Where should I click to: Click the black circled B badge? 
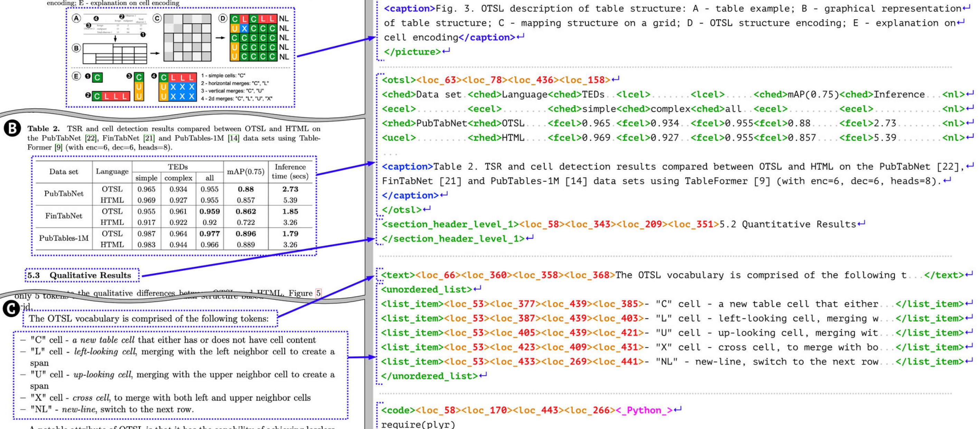click(x=12, y=129)
